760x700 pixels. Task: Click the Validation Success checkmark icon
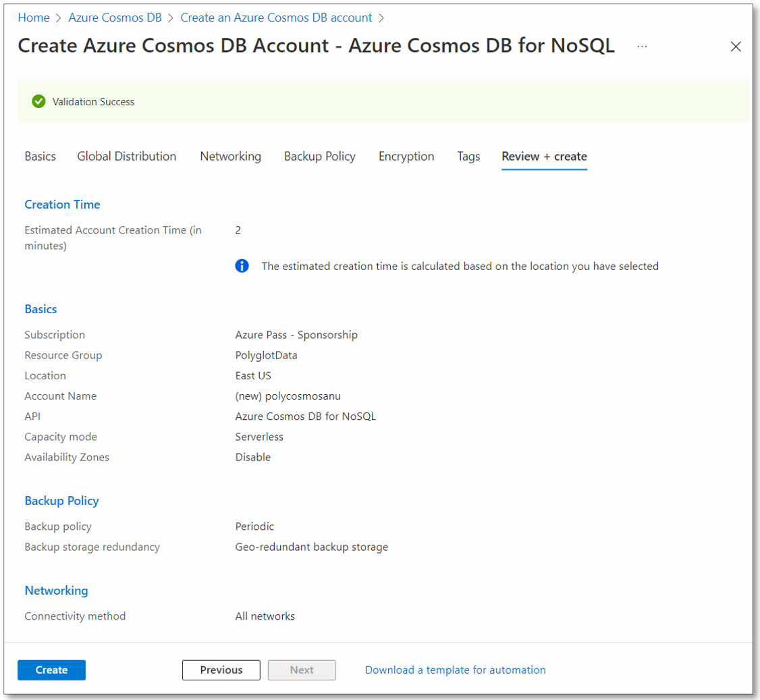coord(38,101)
